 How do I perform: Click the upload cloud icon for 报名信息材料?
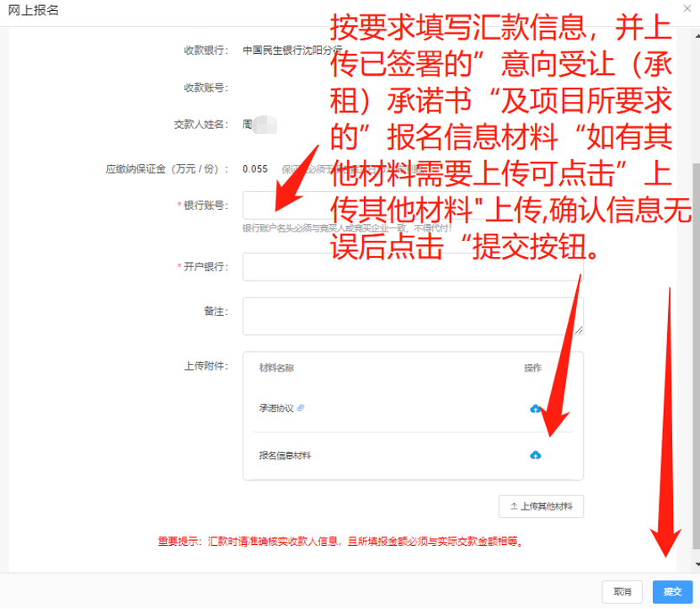(x=535, y=455)
